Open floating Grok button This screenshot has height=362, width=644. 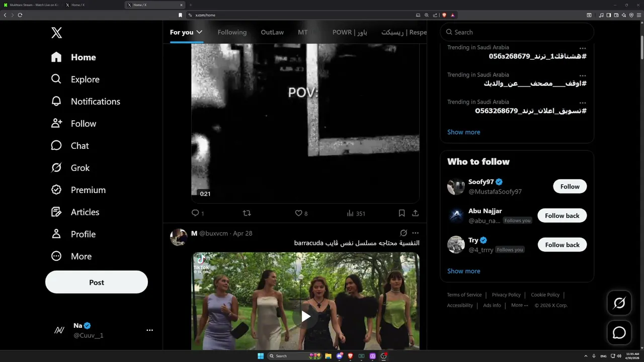[619, 303]
